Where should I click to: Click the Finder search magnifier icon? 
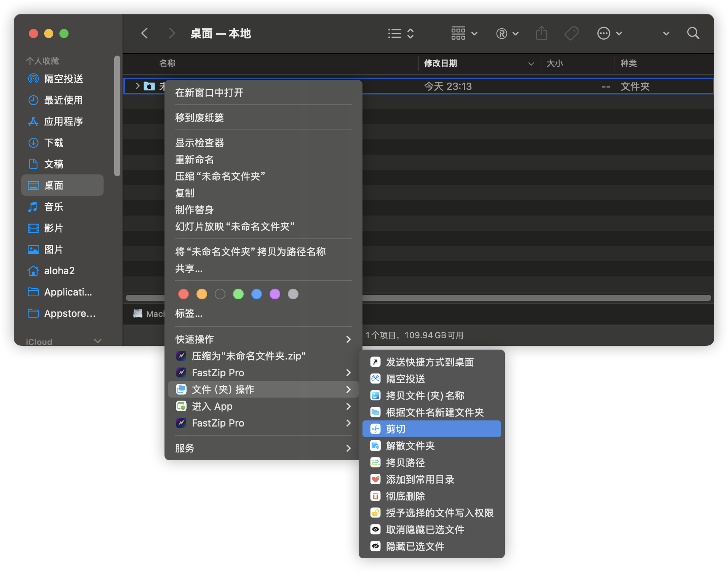tap(693, 34)
